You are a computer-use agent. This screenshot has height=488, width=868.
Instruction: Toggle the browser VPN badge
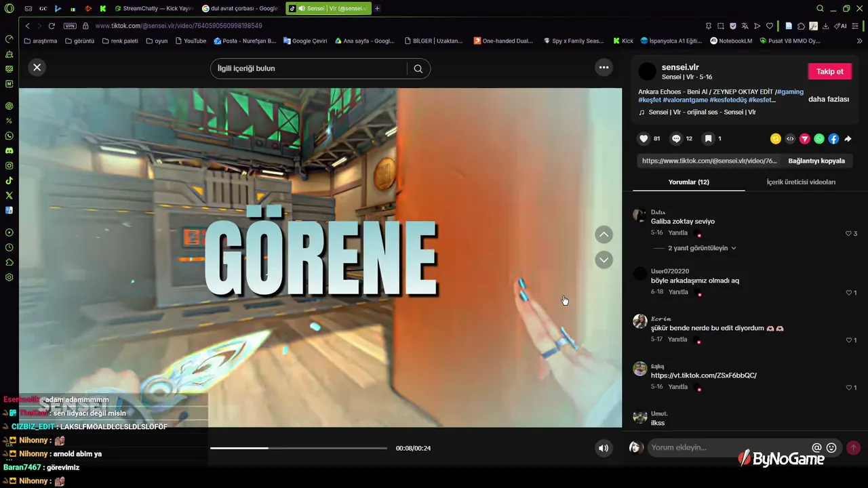click(70, 26)
